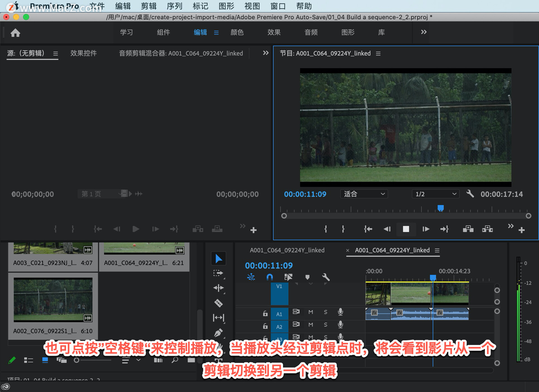Expand hidden workspace tabs chevron
539x392 pixels.
point(424,32)
